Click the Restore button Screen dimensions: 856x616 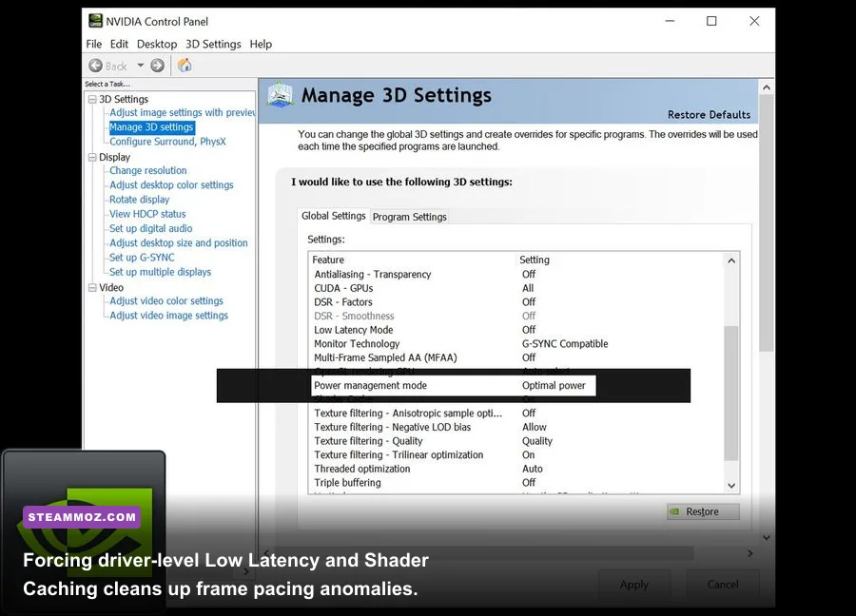[x=703, y=511]
